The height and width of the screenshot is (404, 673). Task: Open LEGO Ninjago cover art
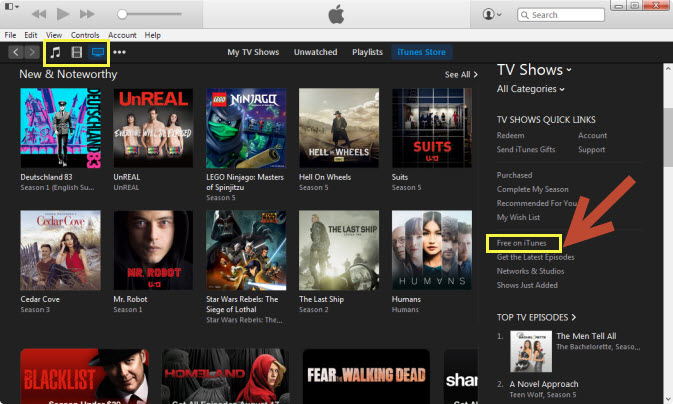[x=246, y=128]
